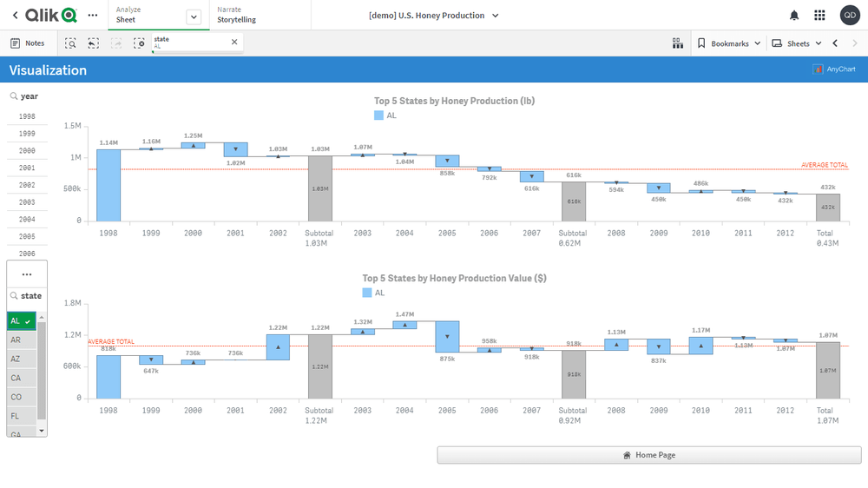Image resolution: width=868 pixels, height=488 pixels.
Task: Expand the Sheets dropdown
Action: (797, 43)
